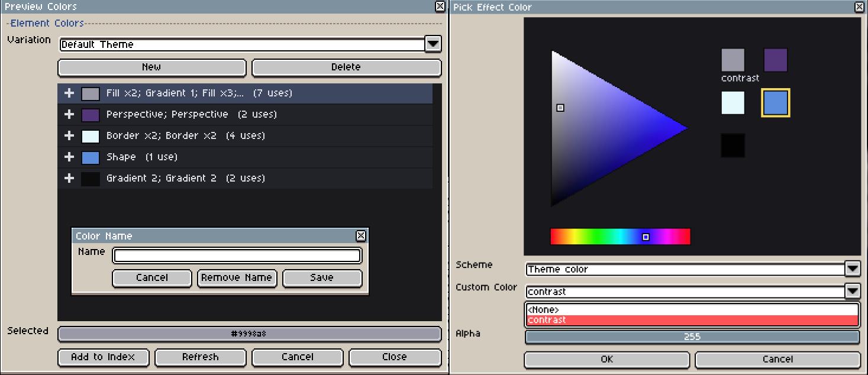The width and height of the screenshot is (868, 375).
Task: Select the black swatch in picker
Action: coord(733,146)
